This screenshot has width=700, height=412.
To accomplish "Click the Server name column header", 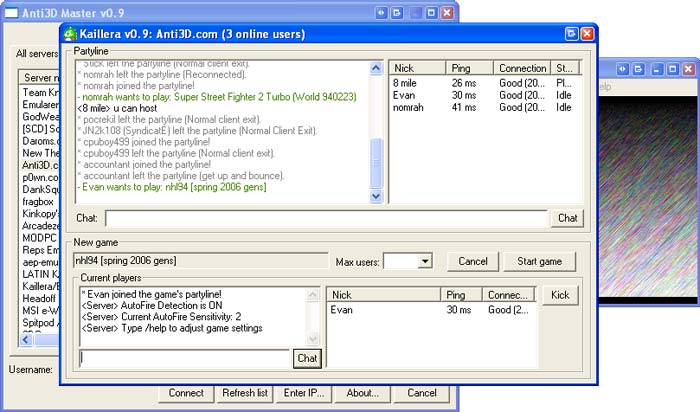I will [39, 77].
